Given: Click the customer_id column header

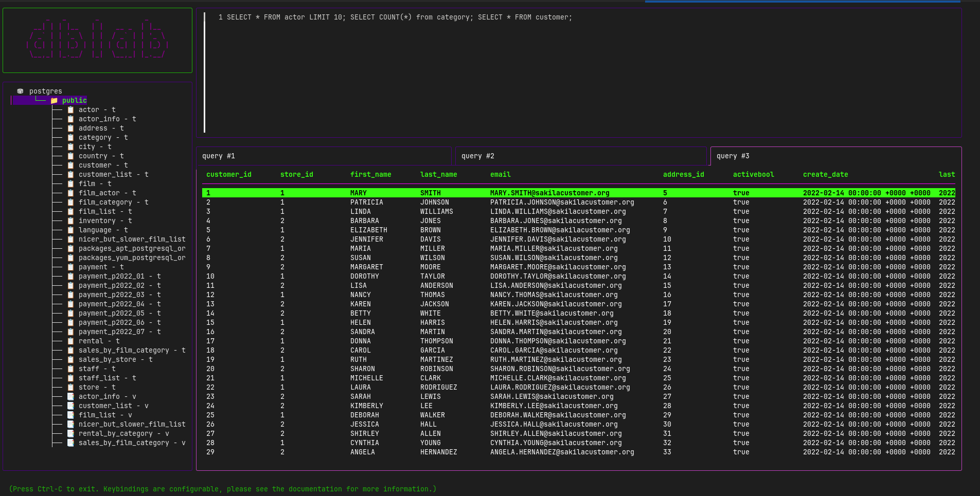Looking at the screenshot, I should pos(229,174).
